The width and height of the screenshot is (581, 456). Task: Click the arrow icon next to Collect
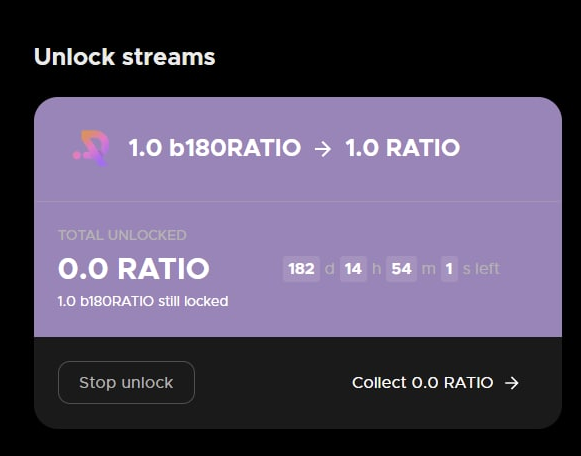pos(512,383)
